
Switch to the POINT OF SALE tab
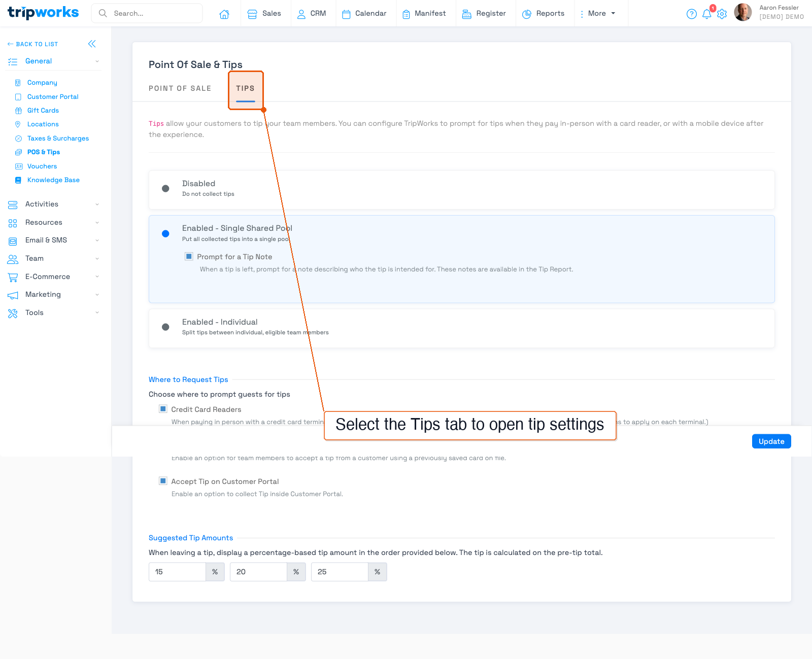[x=180, y=88]
